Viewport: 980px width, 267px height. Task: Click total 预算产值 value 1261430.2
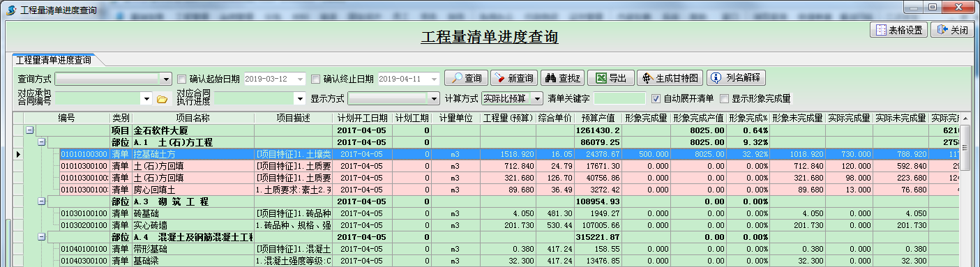coord(597,130)
